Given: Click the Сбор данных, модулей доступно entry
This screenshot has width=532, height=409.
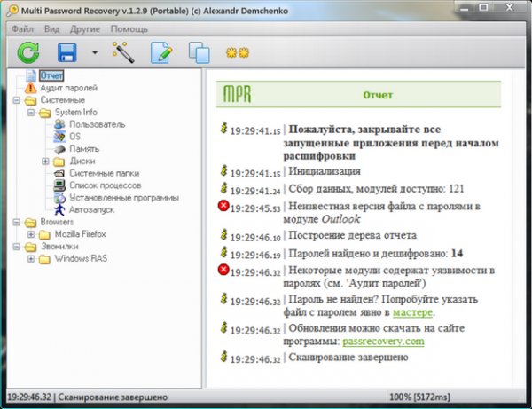Looking at the screenshot, I should tap(376, 189).
